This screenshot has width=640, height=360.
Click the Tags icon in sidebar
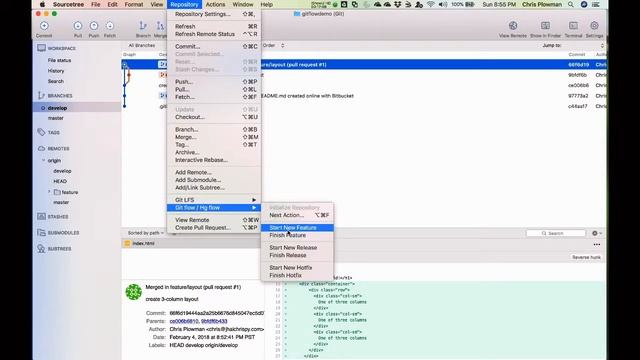point(41,132)
